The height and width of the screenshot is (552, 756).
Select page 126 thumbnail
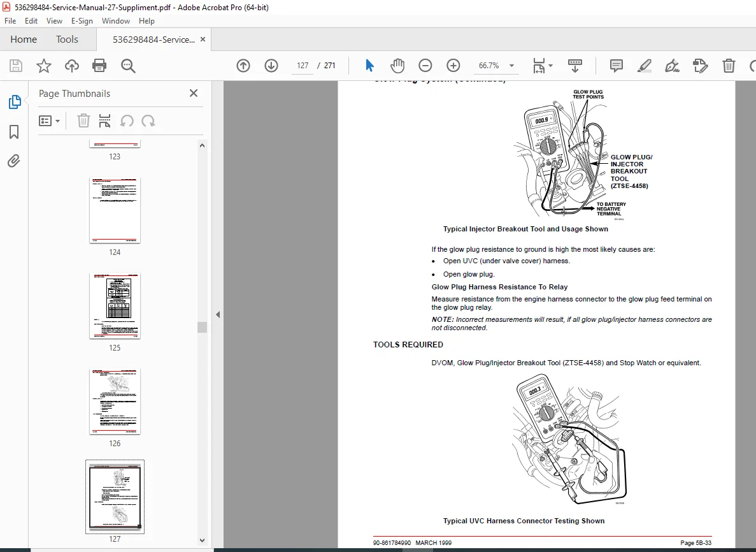(x=115, y=401)
